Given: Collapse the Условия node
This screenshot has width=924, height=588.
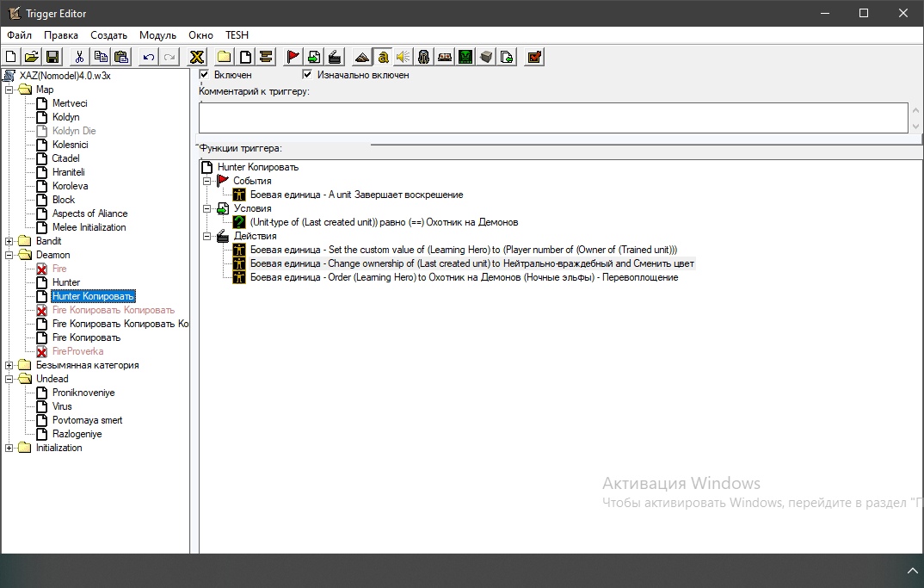Looking at the screenshot, I should tap(206, 208).
